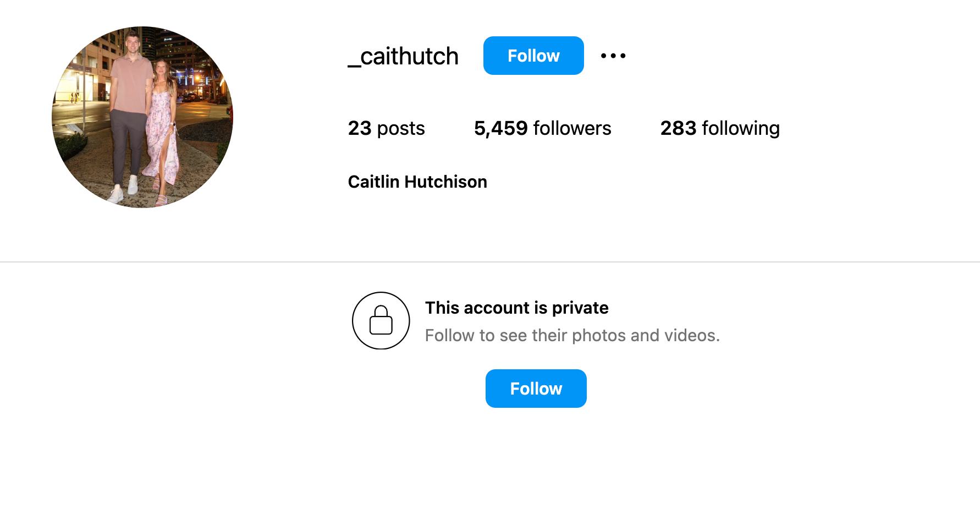Open the _caithutch profile picture
This screenshot has width=980, height=514.
tap(142, 117)
